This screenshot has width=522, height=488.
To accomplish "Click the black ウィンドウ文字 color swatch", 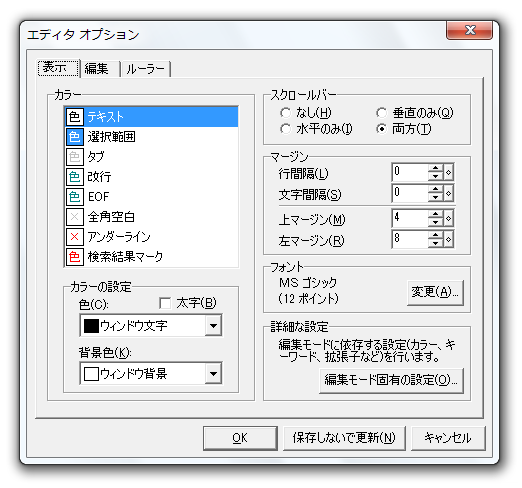I will 91,326.
